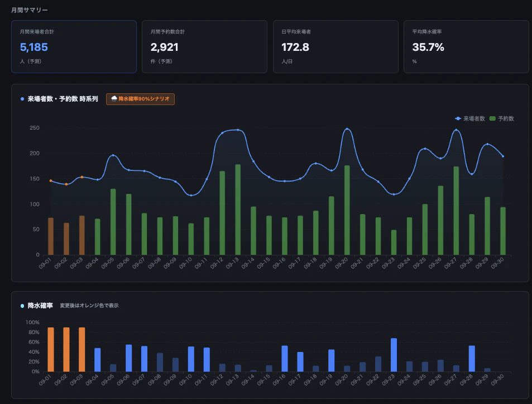Select the 平均降水確率 summary card
532x404 pixels.
[466, 46]
